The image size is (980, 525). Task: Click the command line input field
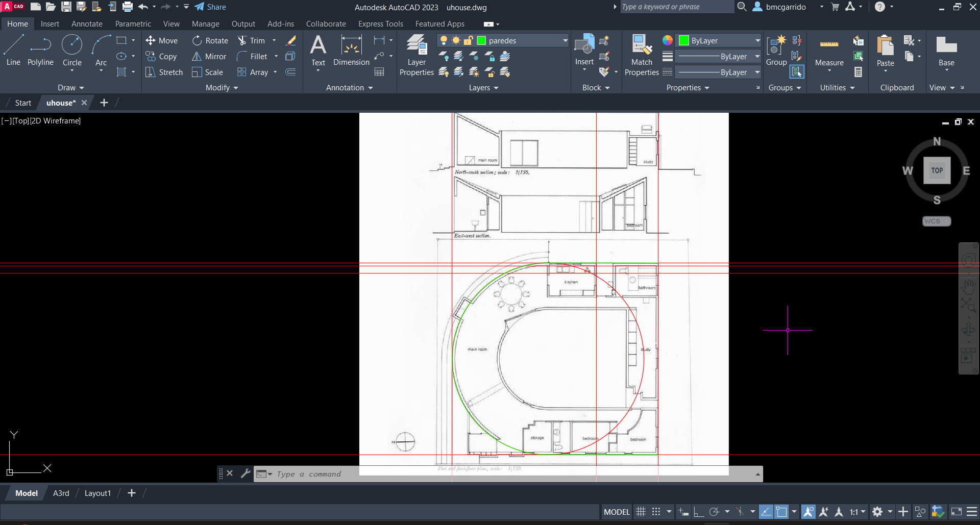coord(459,474)
